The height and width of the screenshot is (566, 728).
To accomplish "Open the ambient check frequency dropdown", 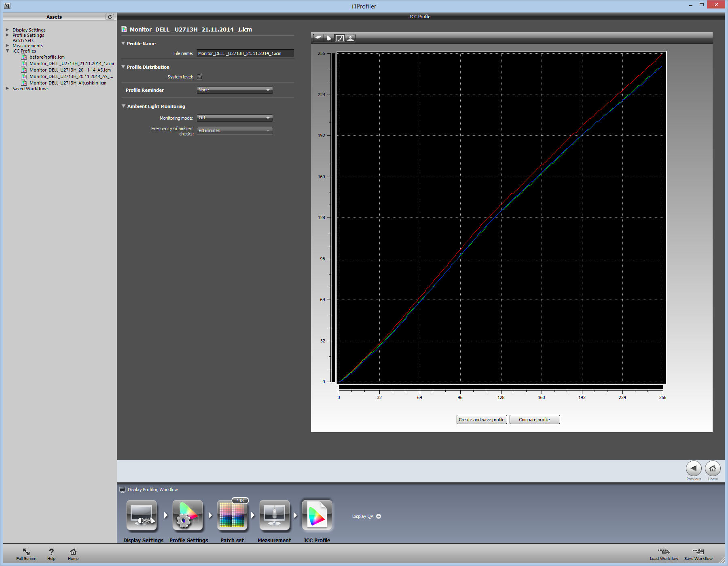I will [x=235, y=131].
